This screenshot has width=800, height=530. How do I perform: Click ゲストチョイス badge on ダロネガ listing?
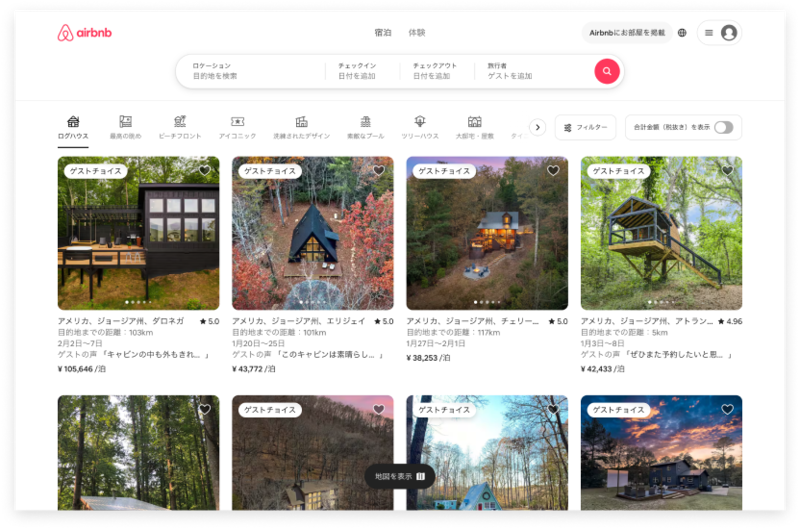[95, 171]
